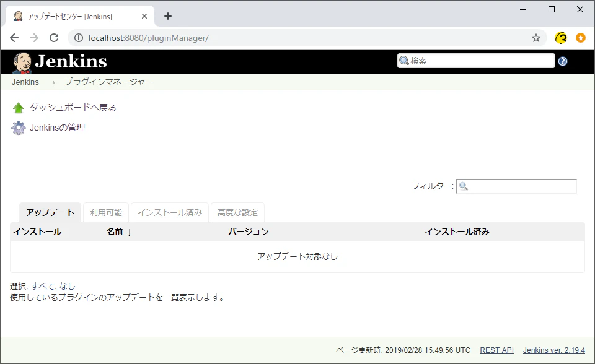The image size is (595, 364).
Task: Click the sort arrow next to 名前
Action: [x=130, y=232]
